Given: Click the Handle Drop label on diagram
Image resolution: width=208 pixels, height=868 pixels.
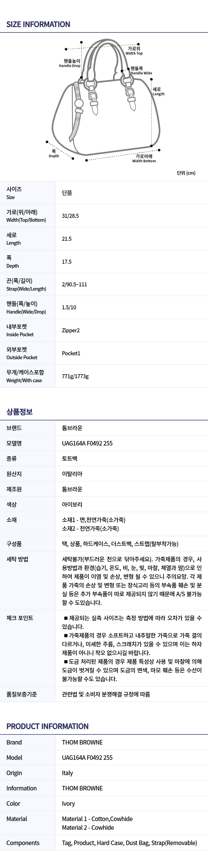Looking at the screenshot, I should [x=70, y=63].
